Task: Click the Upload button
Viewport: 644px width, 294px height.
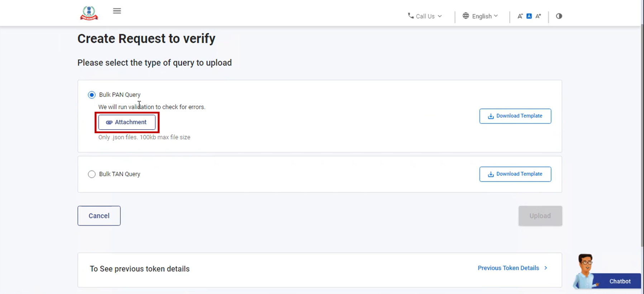Action: pyautogui.click(x=540, y=216)
